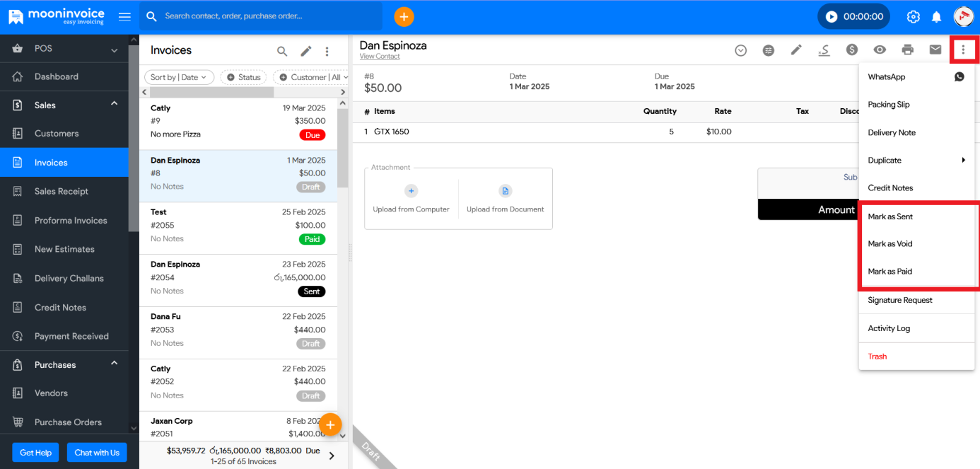Open the hamburger menu beside the Moon Invoice logo

[124, 16]
